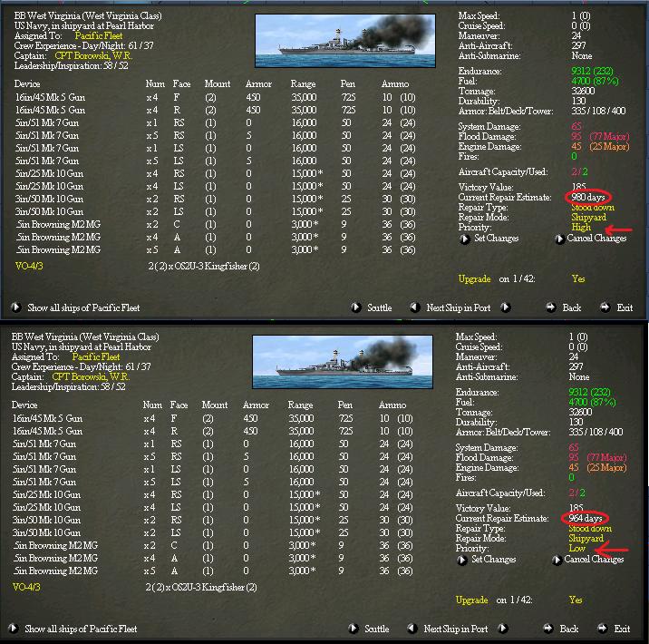Select captain CPT Borowski, W.R. in lower panel
The image size is (649, 644).
91,376
